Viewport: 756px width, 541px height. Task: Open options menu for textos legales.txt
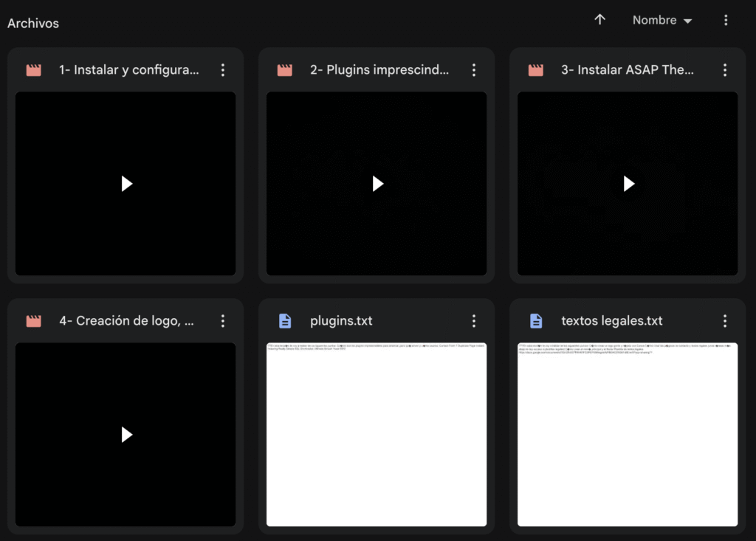point(725,321)
